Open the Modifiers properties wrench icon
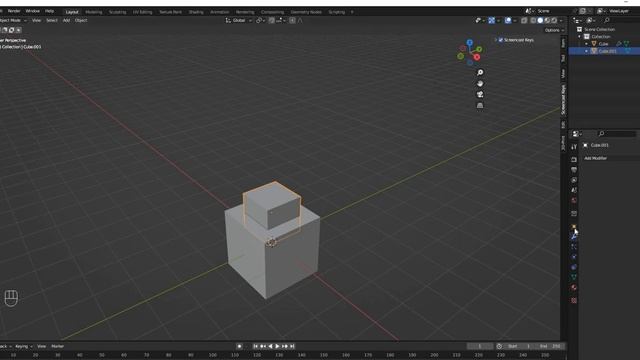 (x=574, y=237)
